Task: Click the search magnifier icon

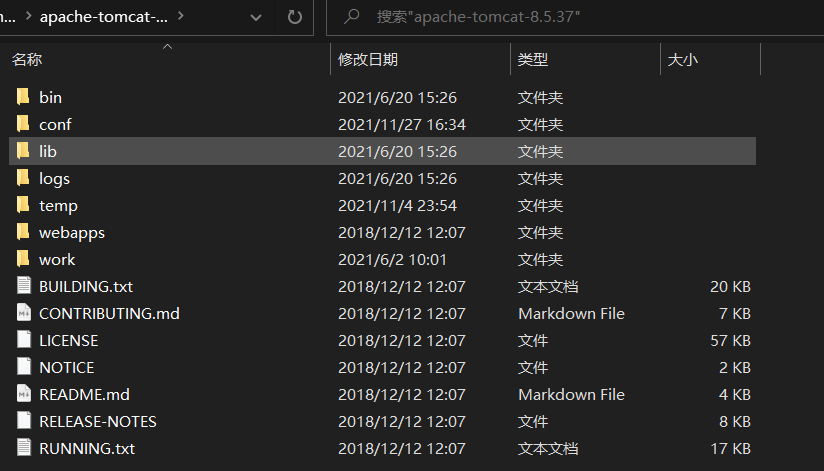Action: (x=351, y=16)
